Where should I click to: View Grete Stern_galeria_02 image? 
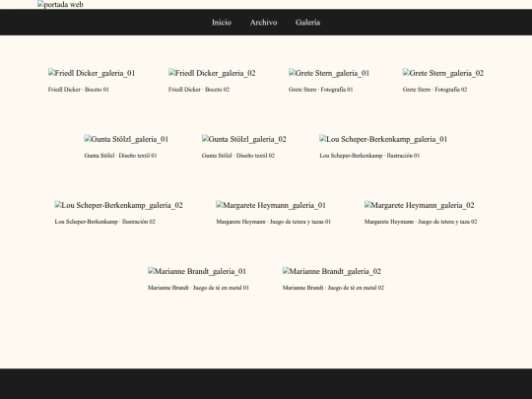(x=443, y=73)
